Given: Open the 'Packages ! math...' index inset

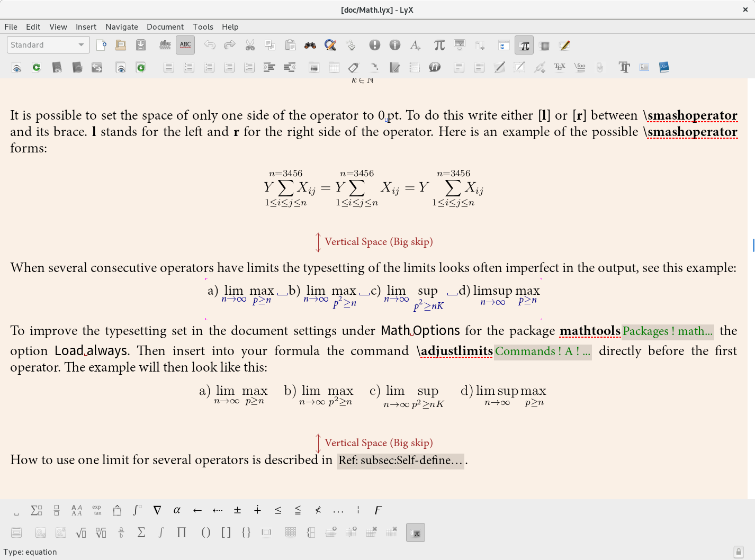Looking at the screenshot, I should point(668,331).
